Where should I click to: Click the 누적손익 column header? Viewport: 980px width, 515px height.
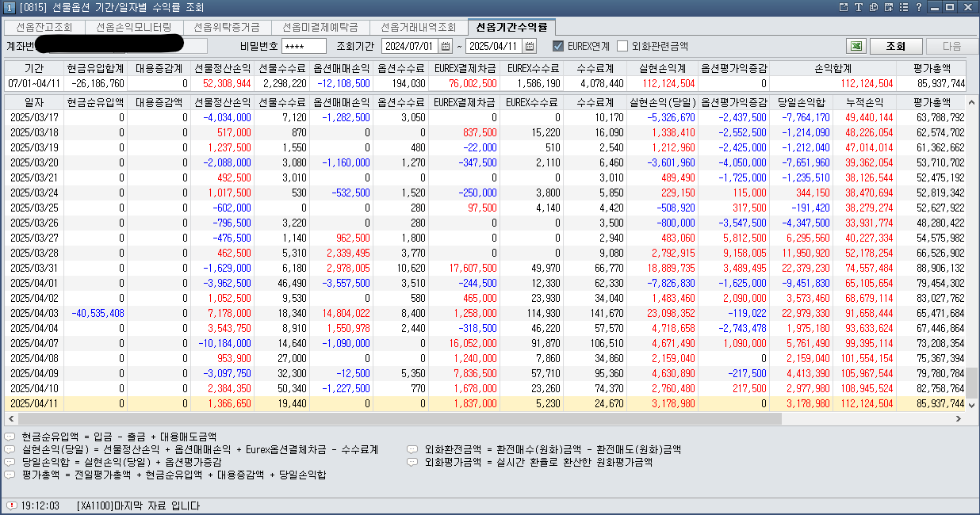click(863, 102)
